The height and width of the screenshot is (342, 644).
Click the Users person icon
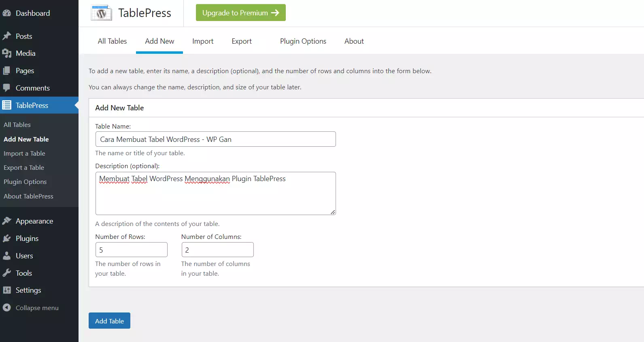pyautogui.click(x=6, y=255)
